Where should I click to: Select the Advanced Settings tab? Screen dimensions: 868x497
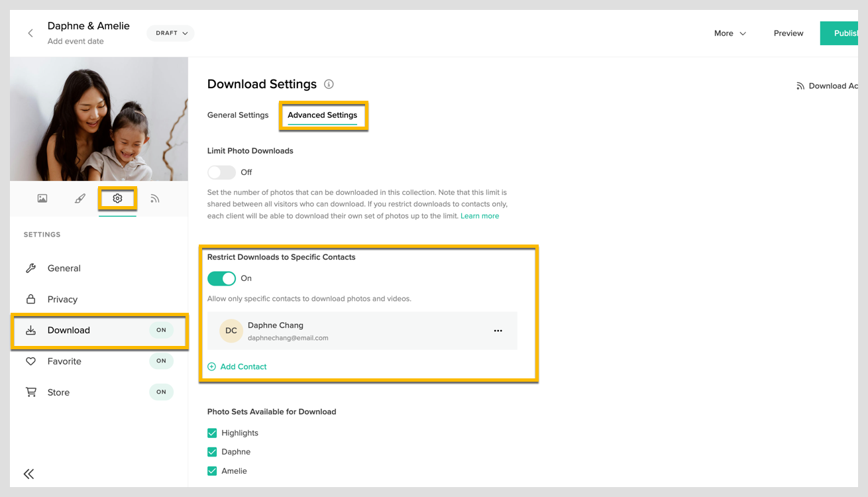tap(323, 115)
